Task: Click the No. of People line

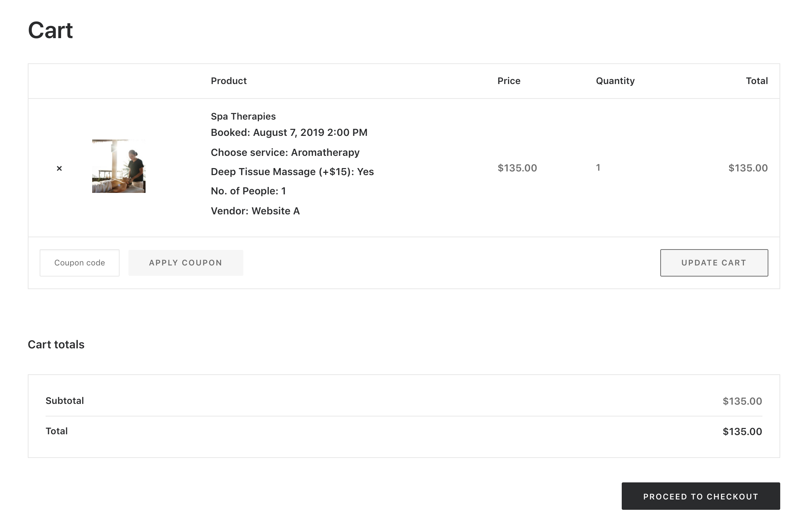Action: pyautogui.click(x=248, y=191)
